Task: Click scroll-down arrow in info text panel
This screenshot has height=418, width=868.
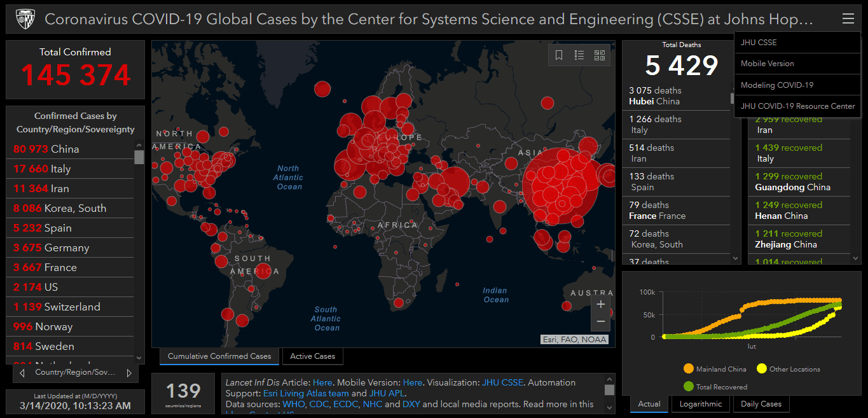Action: click(x=610, y=408)
